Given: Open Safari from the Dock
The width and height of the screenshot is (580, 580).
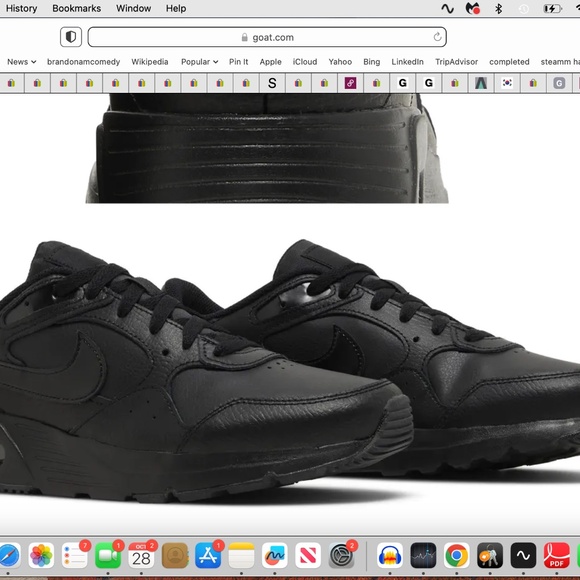Looking at the screenshot, I should pos(9,555).
